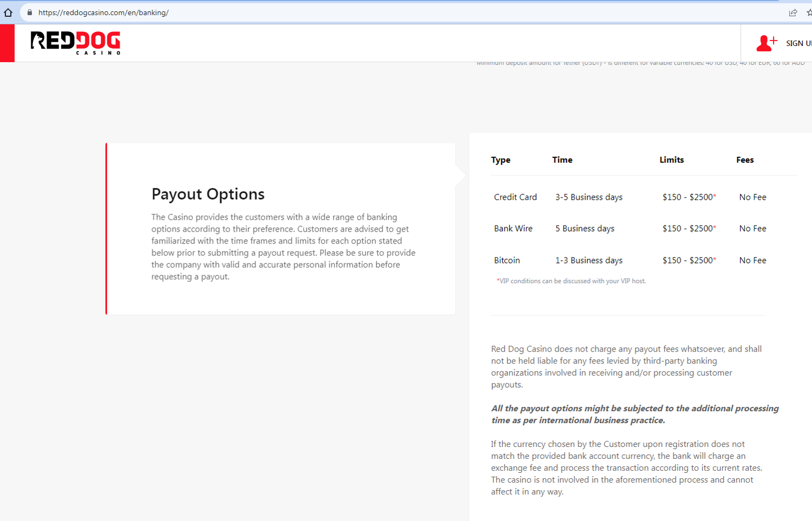Click the Type column header
Viewport: 812px width, 521px height.
(501, 160)
